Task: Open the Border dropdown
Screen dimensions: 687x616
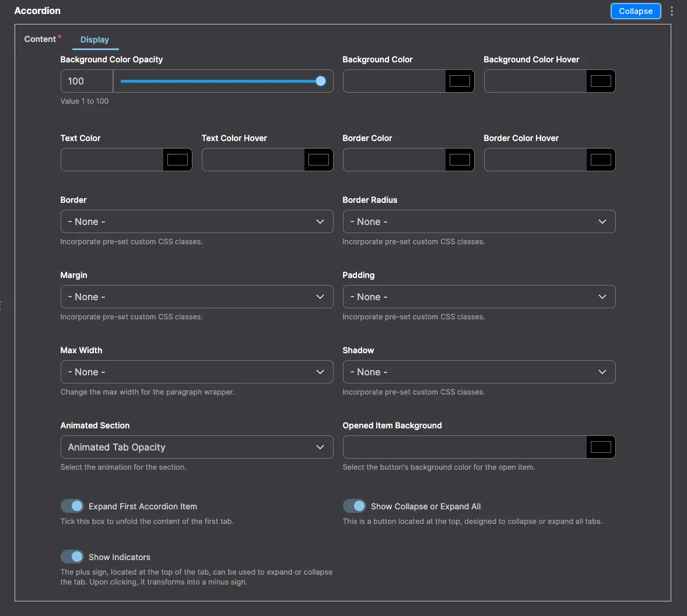Action: pos(197,221)
